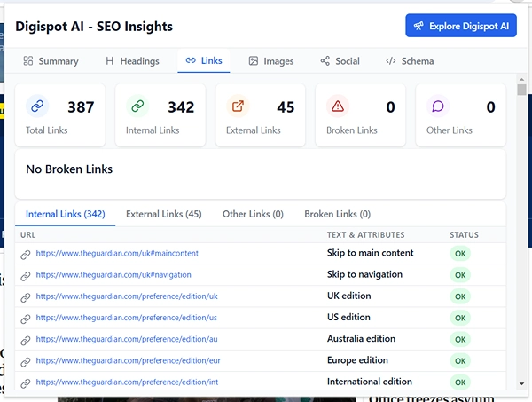532x402 pixels.
Task: Click link icon beside edition/au URL
Action: [x=26, y=340]
